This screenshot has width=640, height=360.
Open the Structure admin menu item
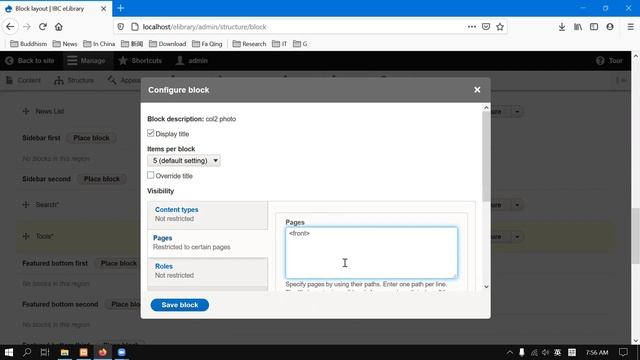tap(74, 80)
